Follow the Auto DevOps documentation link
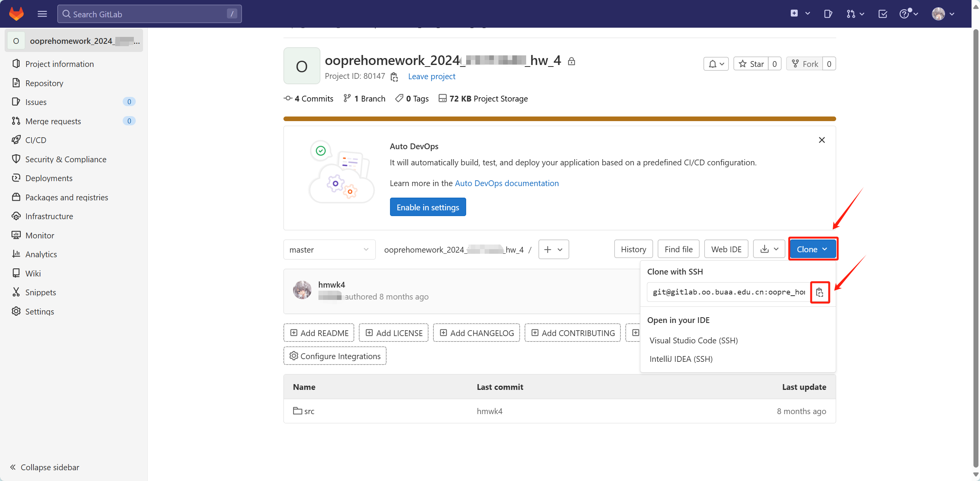 (507, 183)
